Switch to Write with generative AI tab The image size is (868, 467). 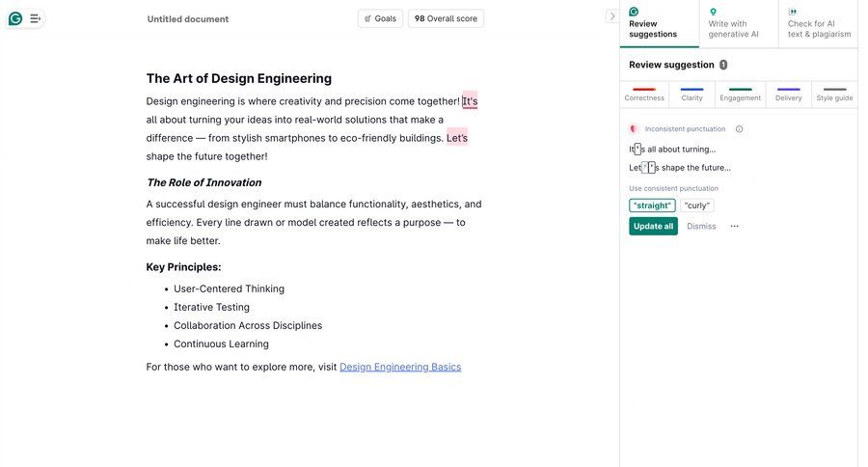pos(738,23)
